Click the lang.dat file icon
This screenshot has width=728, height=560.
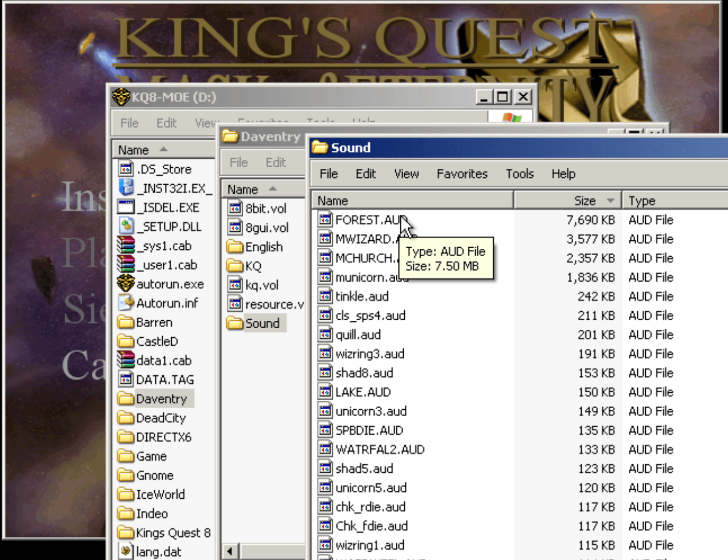coord(126,551)
